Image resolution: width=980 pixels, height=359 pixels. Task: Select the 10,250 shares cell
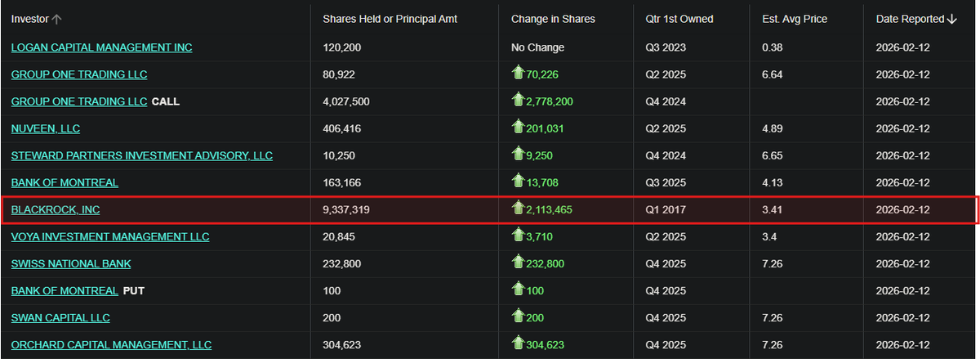[x=339, y=155]
